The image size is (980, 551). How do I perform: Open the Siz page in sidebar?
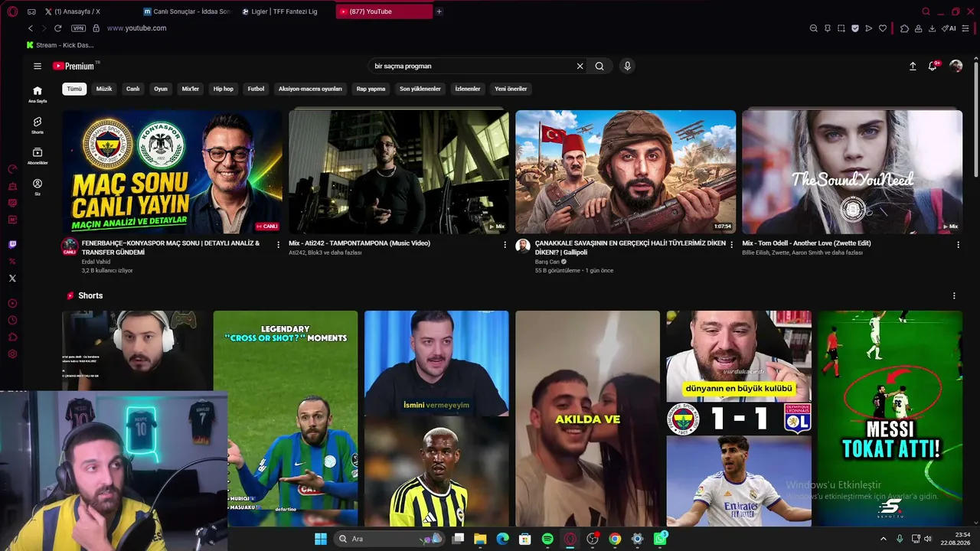coord(38,187)
